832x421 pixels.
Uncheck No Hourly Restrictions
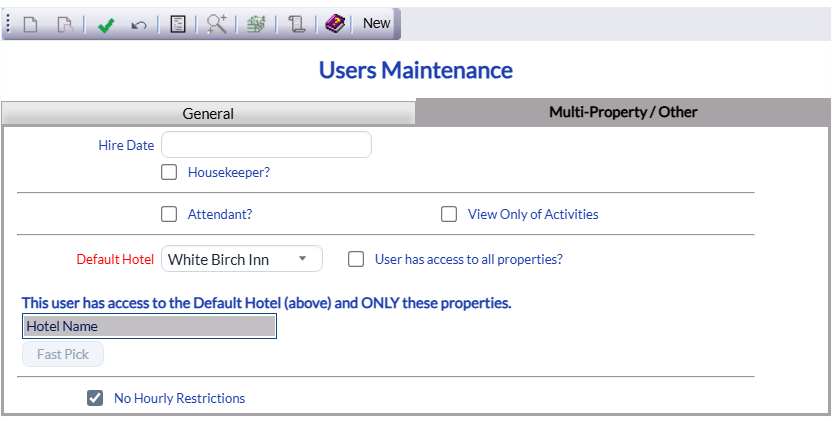coord(95,398)
